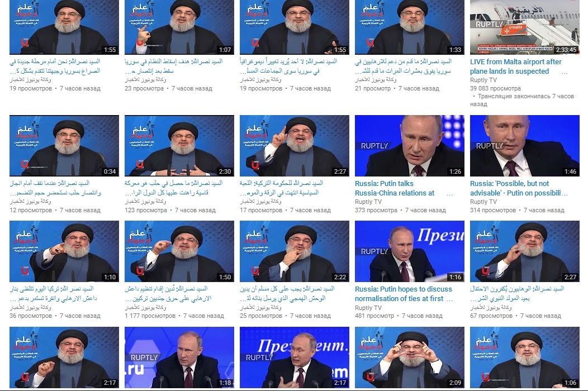Play the Putin thumbnail with 1:16 duration
The width and height of the screenshot is (588, 391).
pyautogui.click(x=410, y=251)
